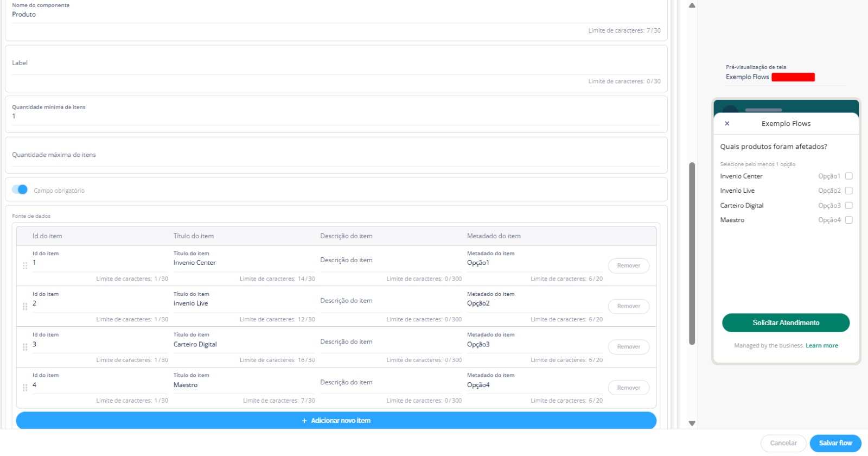Screen dimensions: 868x456
Task: Click Invenio Live option label in preview
Action: pos(737,191)
